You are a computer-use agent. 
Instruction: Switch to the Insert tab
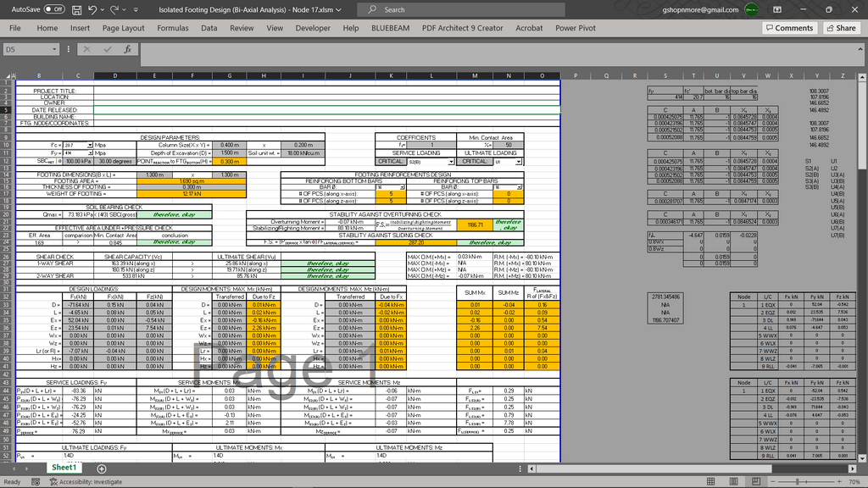click(80, 28)
